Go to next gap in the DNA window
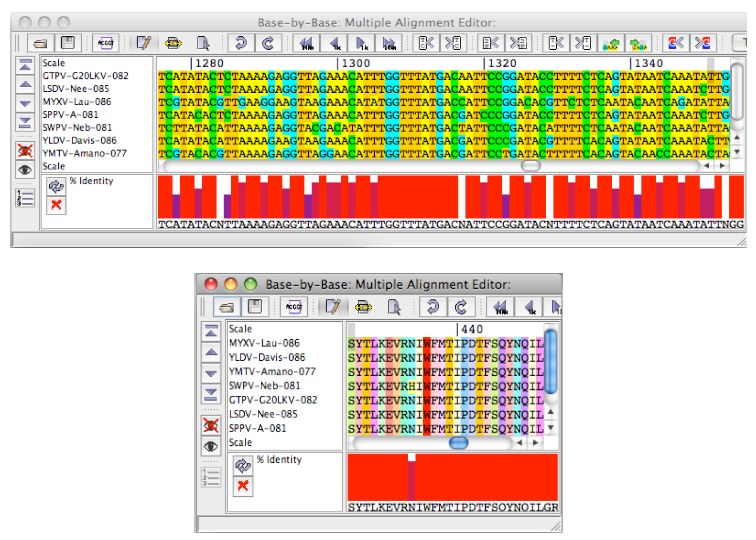The image size is (756, 540). (x=583, y=43)
